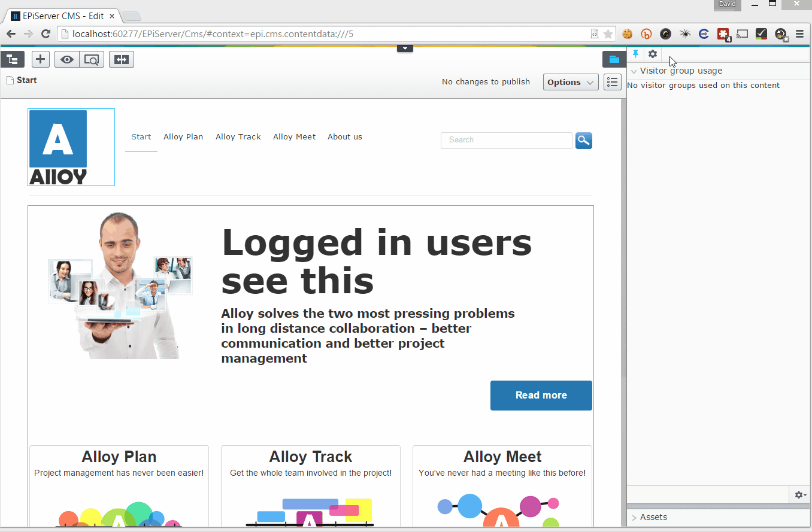Switch to All Properties list view
This screenshot has height=532, width=812.
tap(612, 82)
